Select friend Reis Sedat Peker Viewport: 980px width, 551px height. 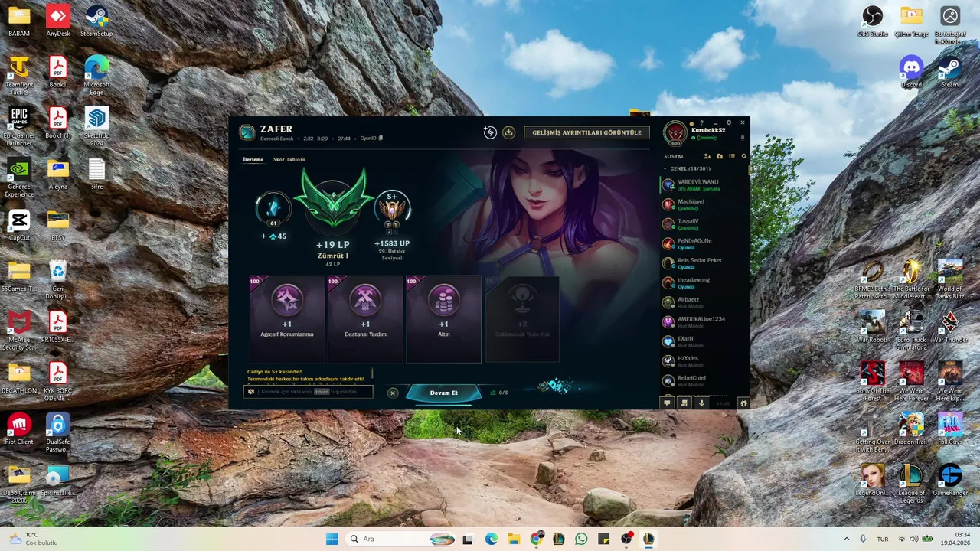[x=704, y=263]
